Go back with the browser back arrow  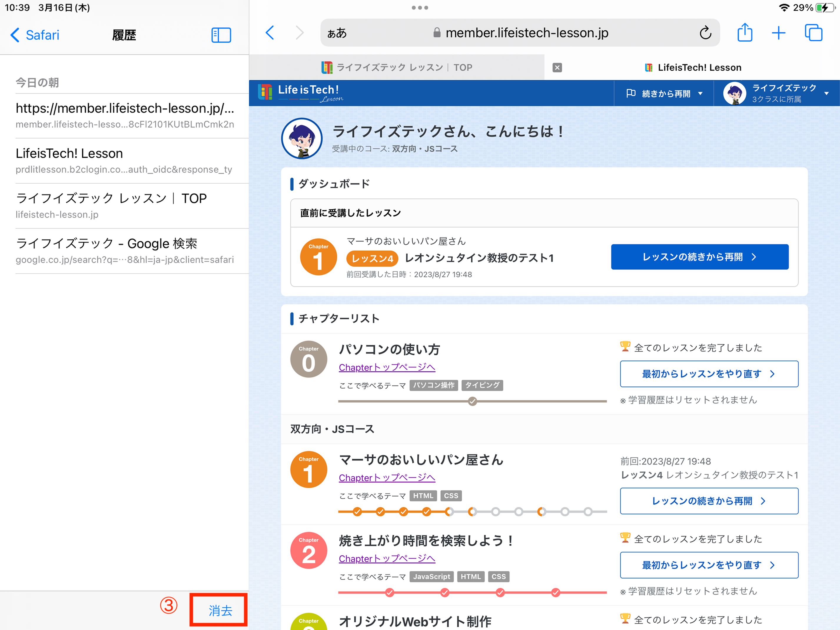(x=270, y=33)
